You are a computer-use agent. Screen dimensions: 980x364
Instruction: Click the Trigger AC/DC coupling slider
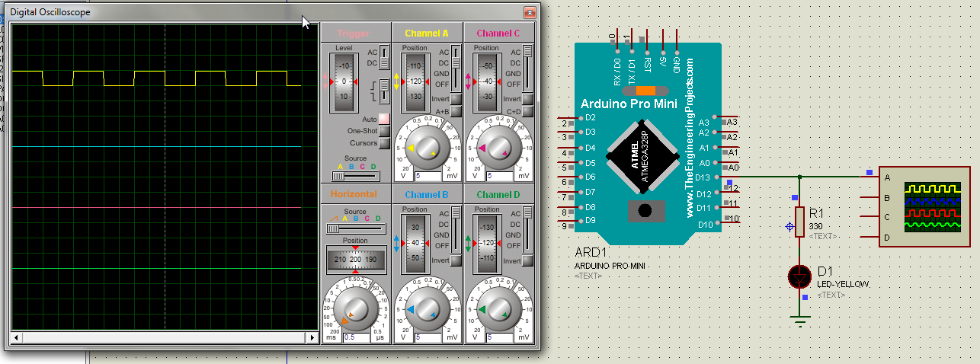tap(384, 58)
